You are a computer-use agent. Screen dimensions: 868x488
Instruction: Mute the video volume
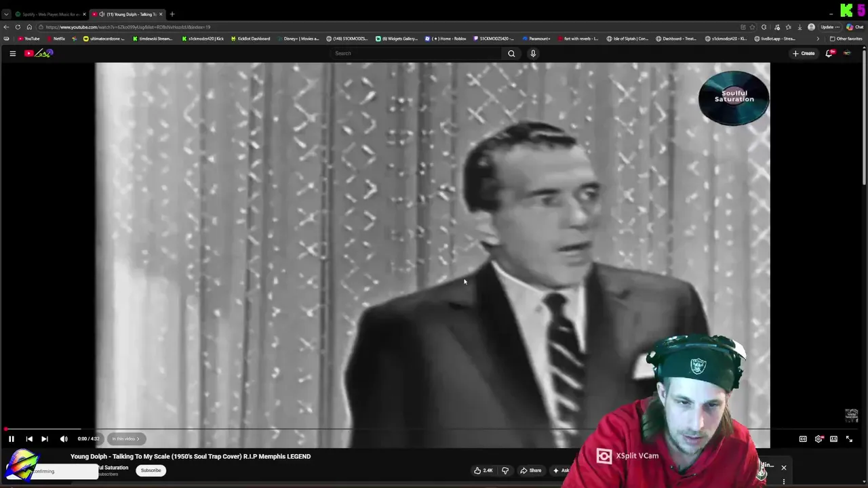click(x=64, y=439)
